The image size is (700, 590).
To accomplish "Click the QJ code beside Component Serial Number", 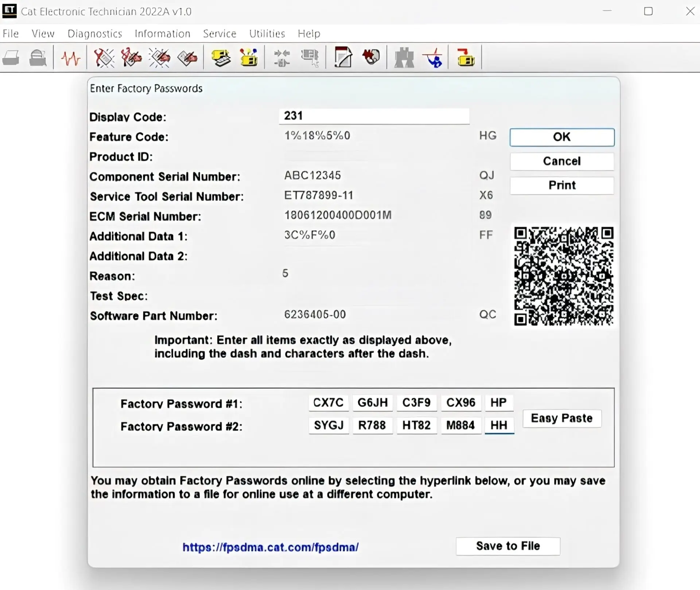I will 487,175.
